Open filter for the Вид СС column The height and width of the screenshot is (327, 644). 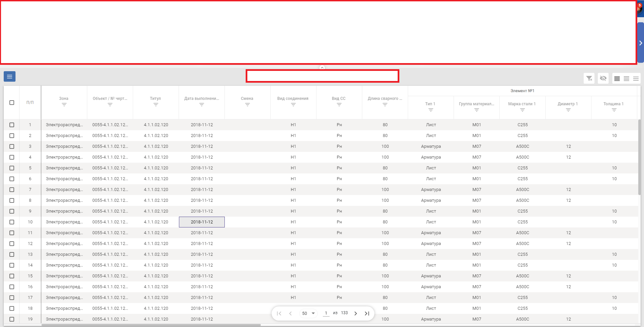pyautogui.click(x=339, y=105)
